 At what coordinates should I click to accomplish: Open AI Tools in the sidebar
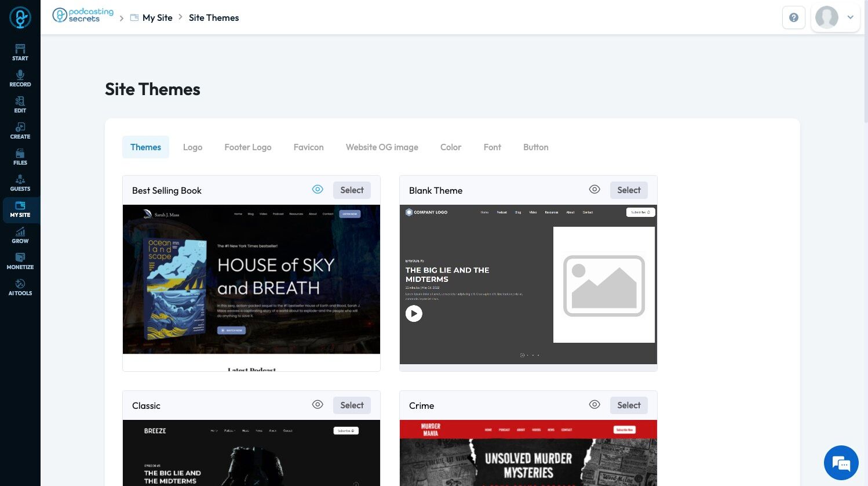[20, 287]
